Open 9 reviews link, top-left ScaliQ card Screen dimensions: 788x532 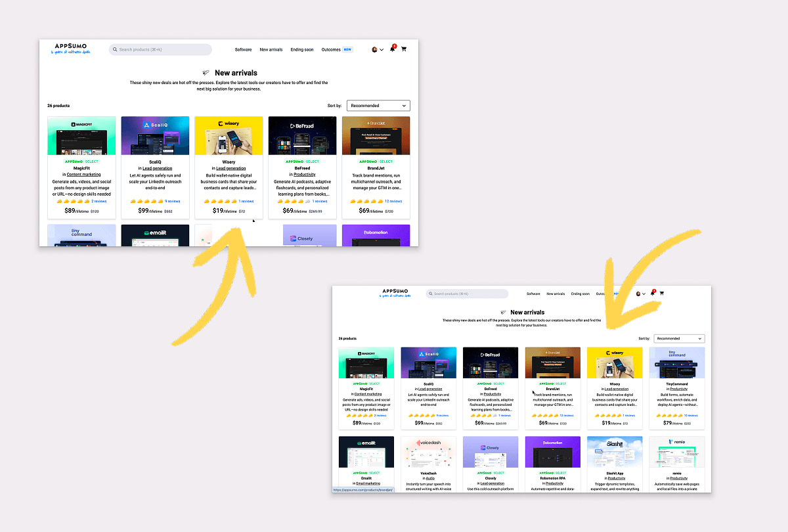tap(173, 202)
